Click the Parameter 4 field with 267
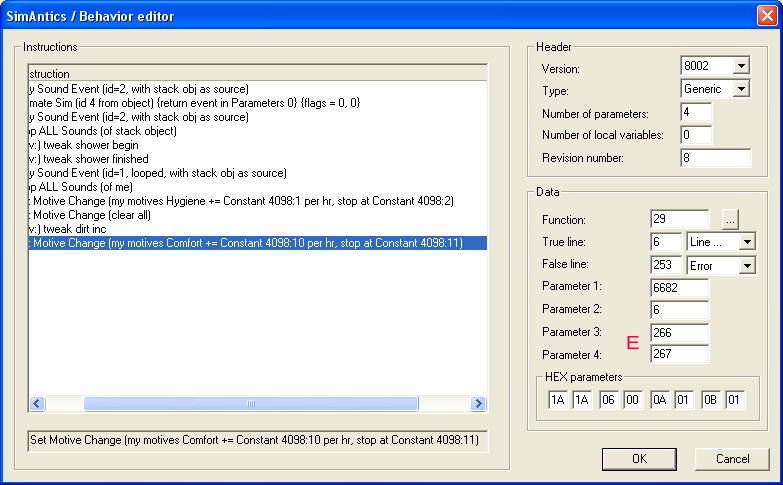Viewport: 783px width, 485px height. pos(680,354)
